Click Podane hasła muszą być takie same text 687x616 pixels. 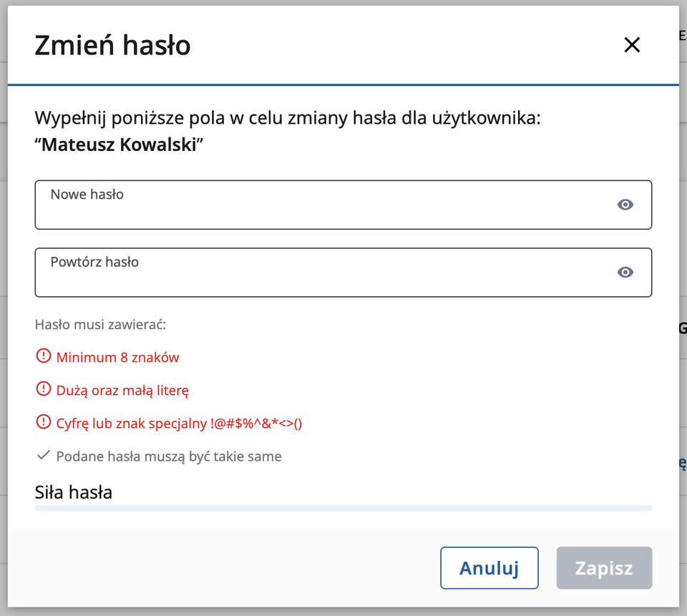pos(169,456)
